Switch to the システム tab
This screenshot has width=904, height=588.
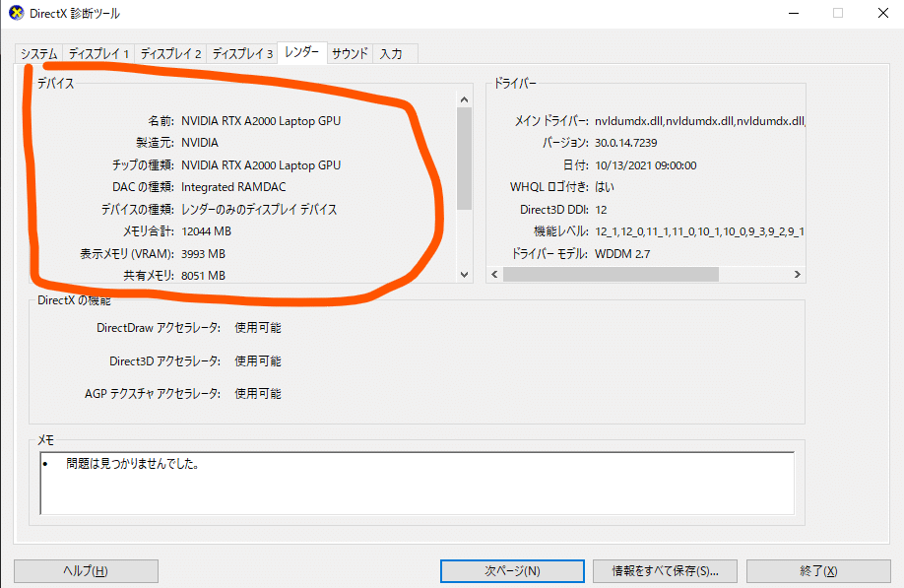35,55
